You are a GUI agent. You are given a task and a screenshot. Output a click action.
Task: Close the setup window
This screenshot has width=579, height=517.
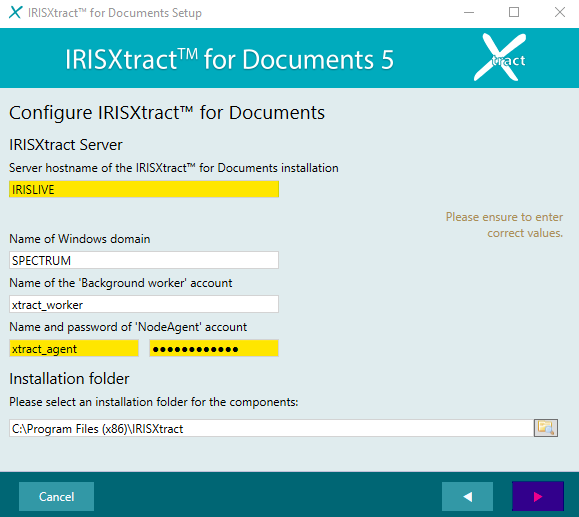click(x=560, y=13)
